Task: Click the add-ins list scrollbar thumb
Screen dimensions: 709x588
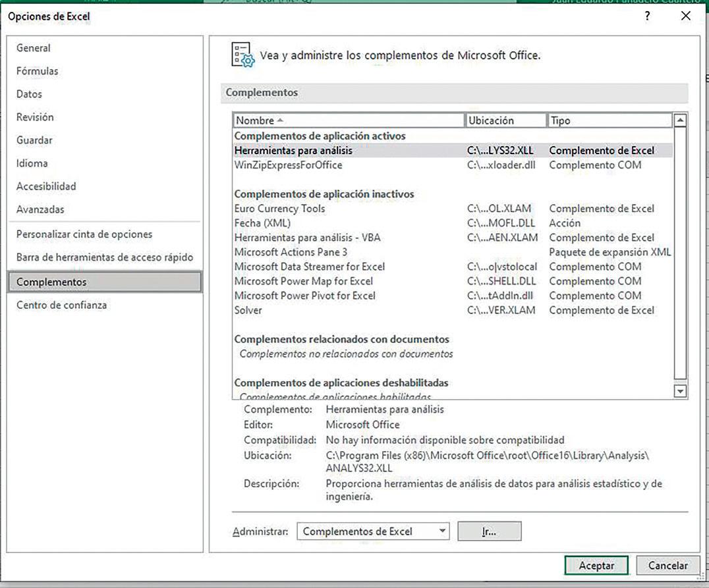Action: click(x=680, y=254)
